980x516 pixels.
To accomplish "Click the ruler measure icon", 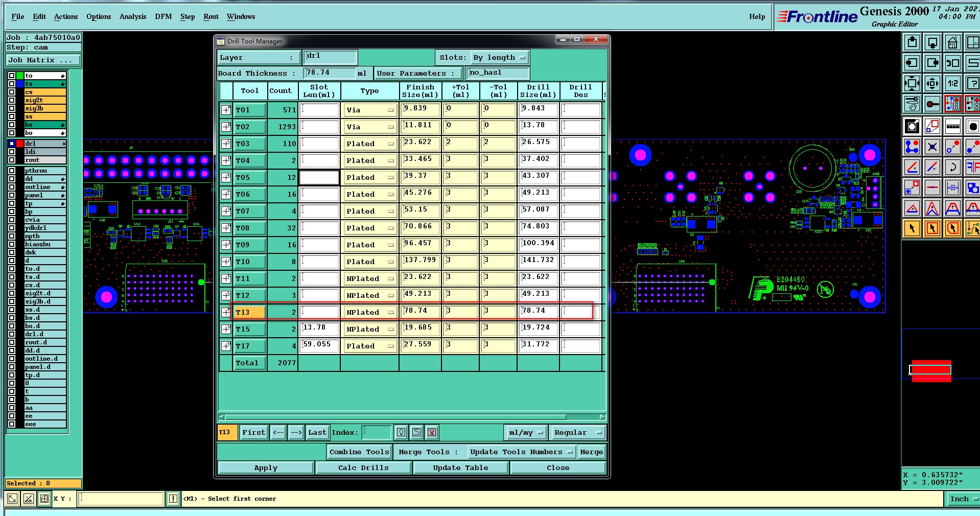I will tap(952, 126).
